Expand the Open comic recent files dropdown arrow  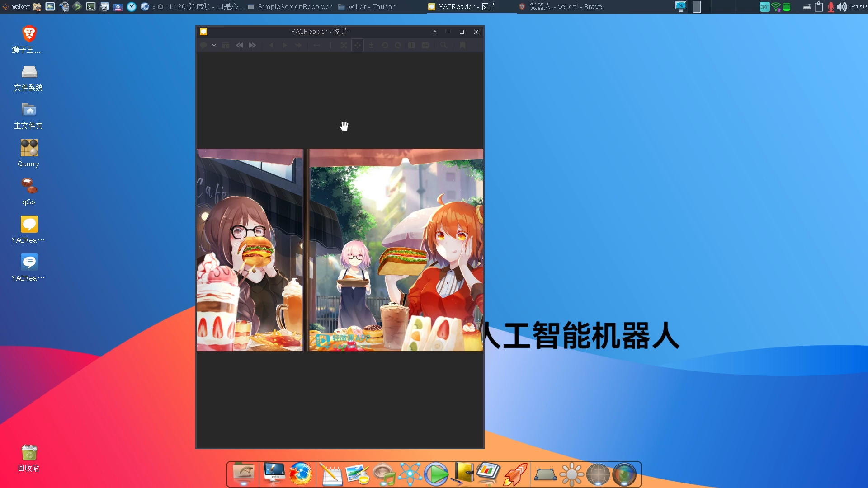214,45
